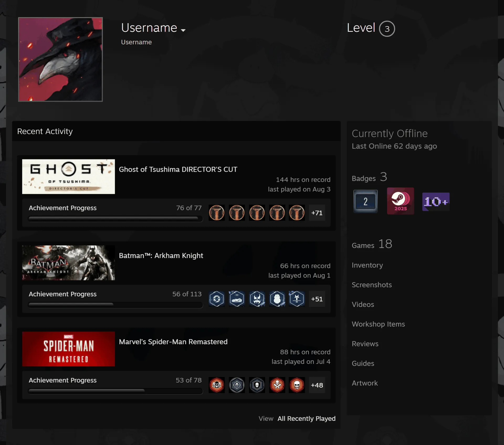Open the Ghost of Tsushima game banner
Viewport: 504px width, 445px height.
69,176
